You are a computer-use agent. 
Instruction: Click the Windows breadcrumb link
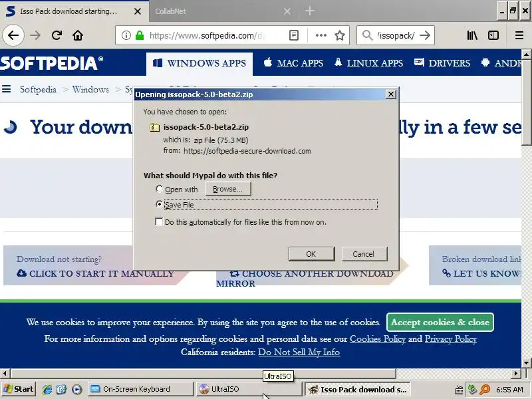(x=90, y=90)
